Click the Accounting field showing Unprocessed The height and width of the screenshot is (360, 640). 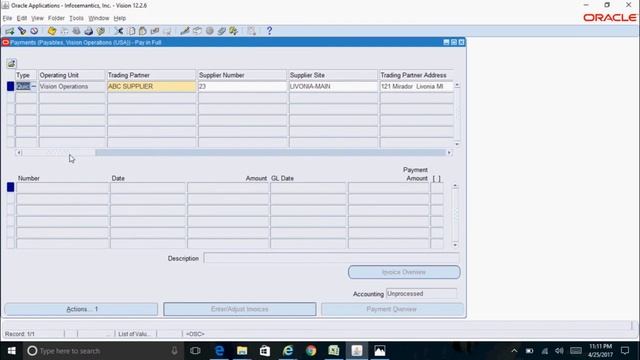[x=421, y=294]
